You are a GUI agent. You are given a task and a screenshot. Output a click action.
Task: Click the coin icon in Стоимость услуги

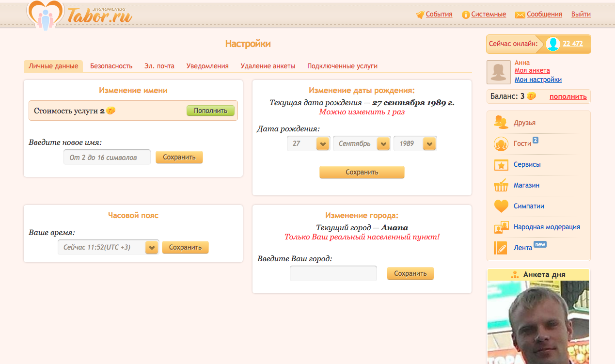point(110,111)
